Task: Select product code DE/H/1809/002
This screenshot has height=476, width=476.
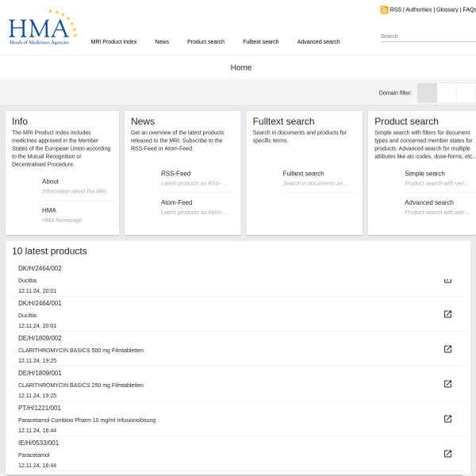Action: [40, 338]
